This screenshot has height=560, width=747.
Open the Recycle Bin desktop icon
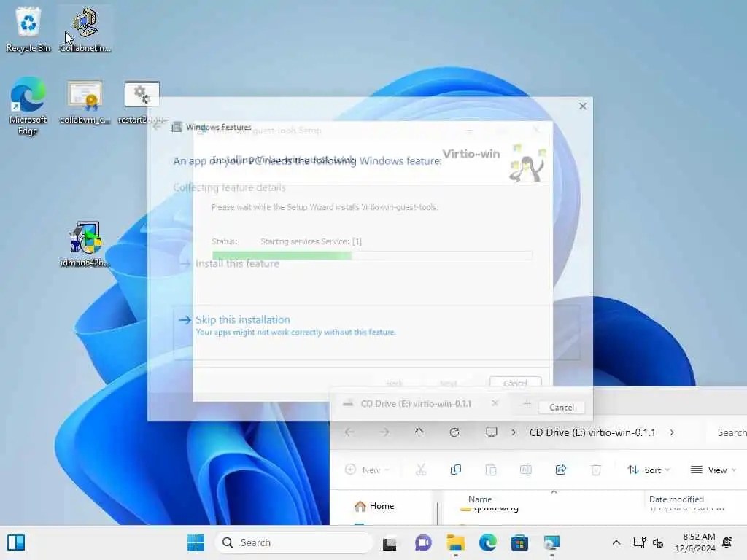click(x=28, y=29)
